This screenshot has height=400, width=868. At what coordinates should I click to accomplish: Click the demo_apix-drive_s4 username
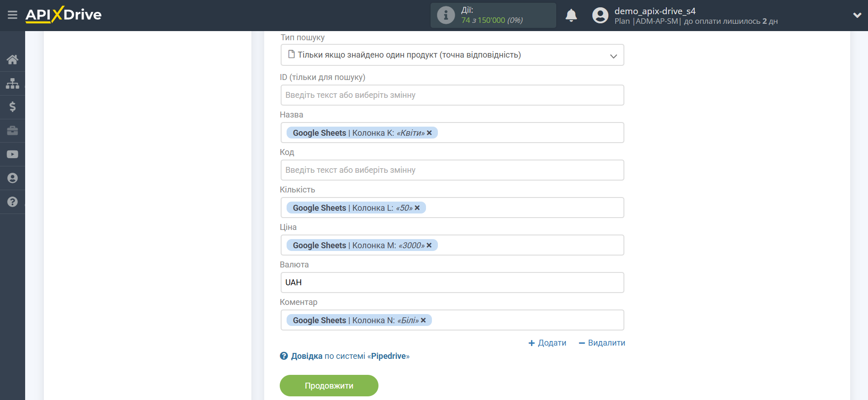[655, 11]
